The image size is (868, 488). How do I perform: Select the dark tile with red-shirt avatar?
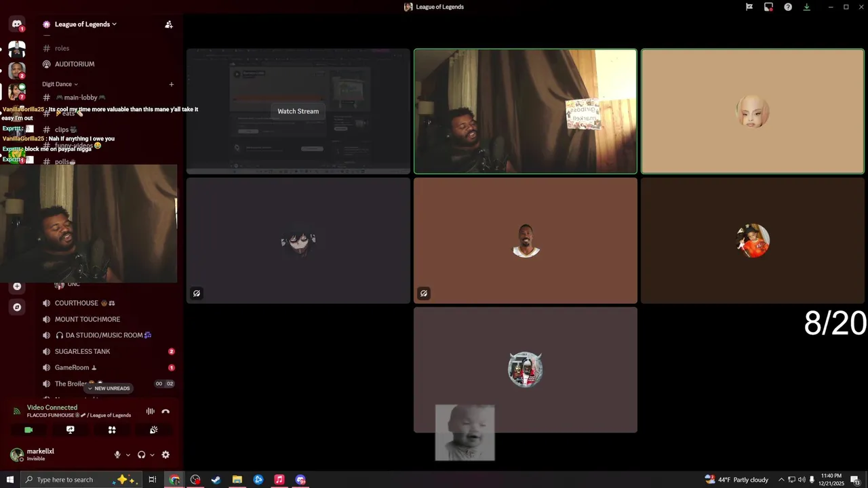pyautogui.click(x=753, y=241)
